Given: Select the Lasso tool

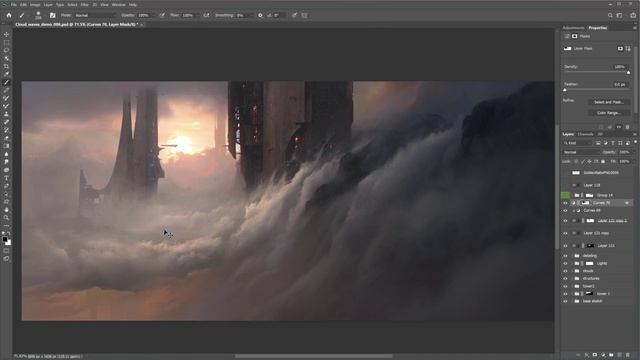Looking at the screenshot, I should [x=6, y=51].
